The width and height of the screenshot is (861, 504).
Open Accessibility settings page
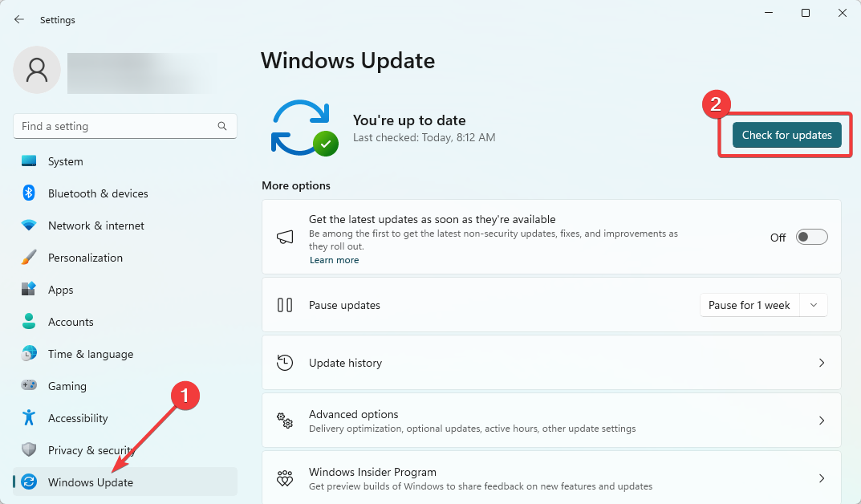coord(125,418)
